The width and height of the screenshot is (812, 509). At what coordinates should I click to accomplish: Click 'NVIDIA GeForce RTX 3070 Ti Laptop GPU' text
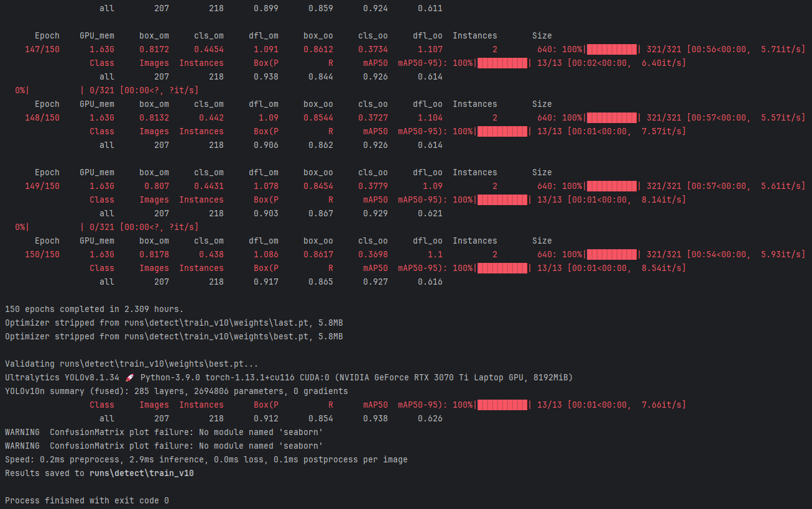(433, 377)
